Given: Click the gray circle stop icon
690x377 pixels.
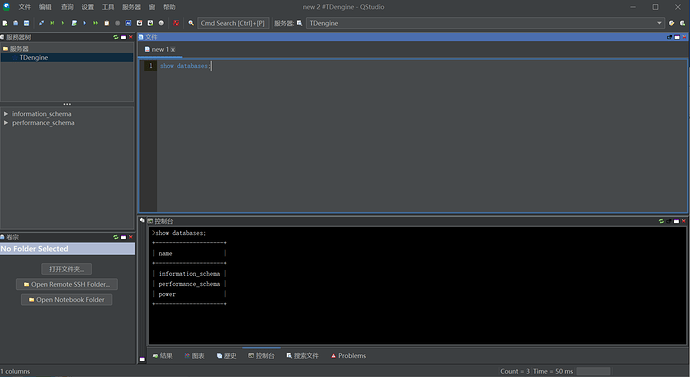Looking at the screenshot, I should pyautogui.click(x=117, y=23).
